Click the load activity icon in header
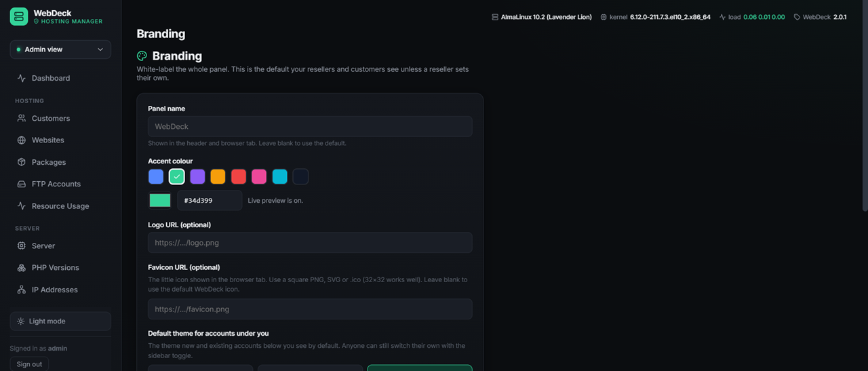This screenshot has width=868, height=371. (x=722, y=17)
